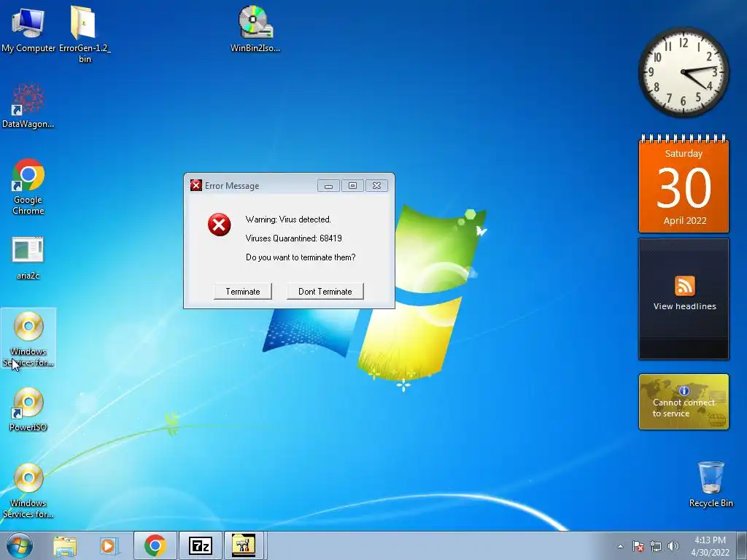Click the Dont Terminate button

tap(325, 292)
